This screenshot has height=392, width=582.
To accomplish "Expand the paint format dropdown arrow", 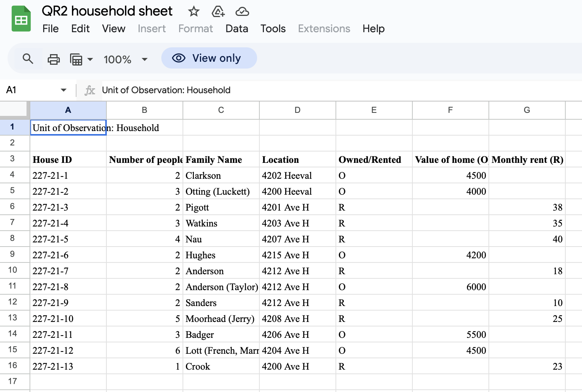I will pyautogui.click(x=90, y=59).
